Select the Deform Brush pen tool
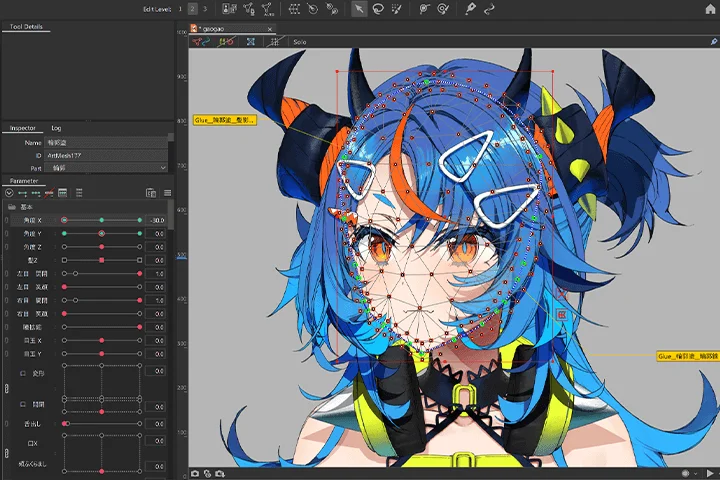720x480 pixels. [470, 9]
